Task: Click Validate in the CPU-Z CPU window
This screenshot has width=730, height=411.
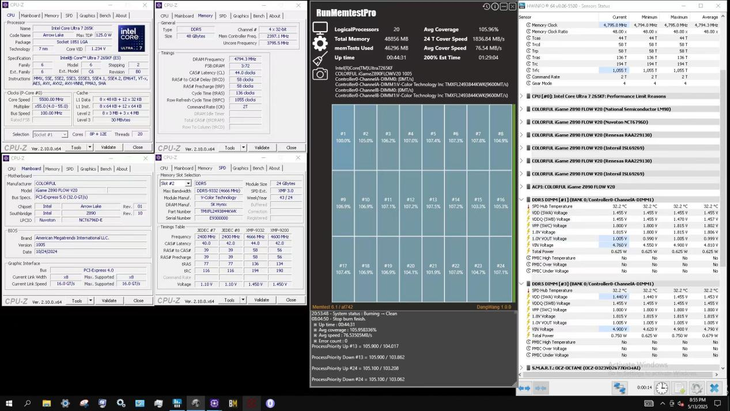Action: pos(108,147)
